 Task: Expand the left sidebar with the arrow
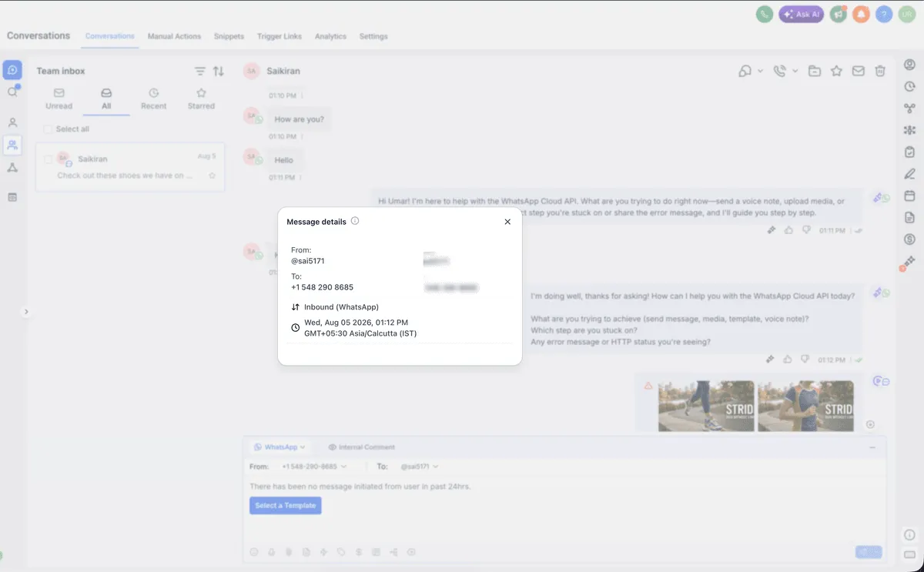click(x=26, y=312)
